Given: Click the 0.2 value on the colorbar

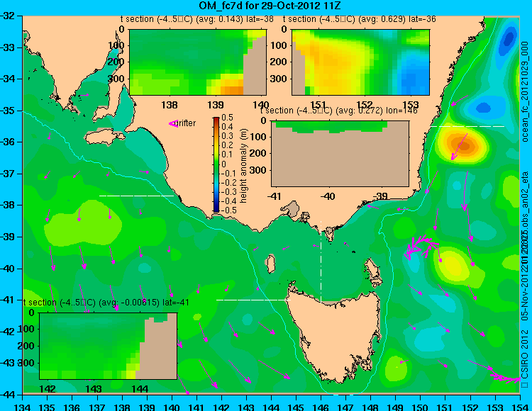Looking at the screenshot, I should 227,145.
